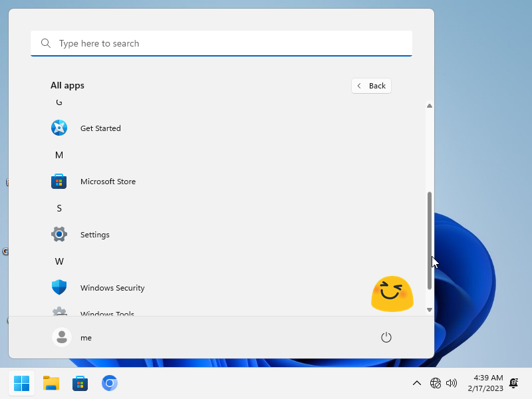The image size is (532, 399).
Task: Jump to letter W group header
Action: [59, 261]
